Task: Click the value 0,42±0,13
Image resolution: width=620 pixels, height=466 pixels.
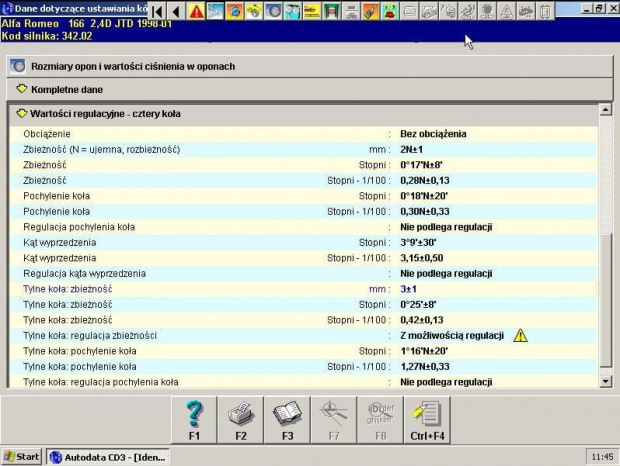Action: click(x=422, y=320)
